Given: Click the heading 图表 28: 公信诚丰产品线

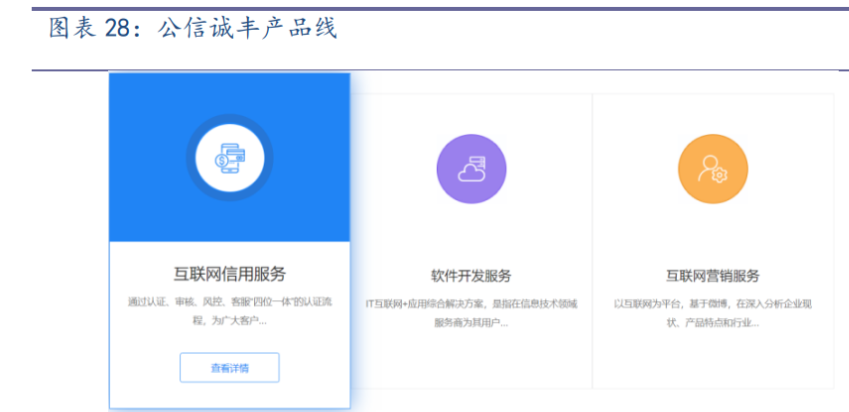Looking at the screenshot, I should pos(193,28).
